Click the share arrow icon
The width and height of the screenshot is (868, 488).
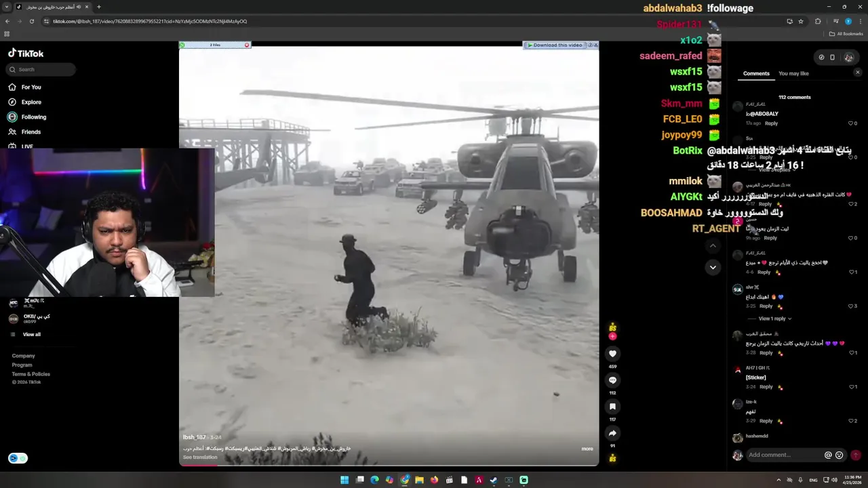pos(612,433)
